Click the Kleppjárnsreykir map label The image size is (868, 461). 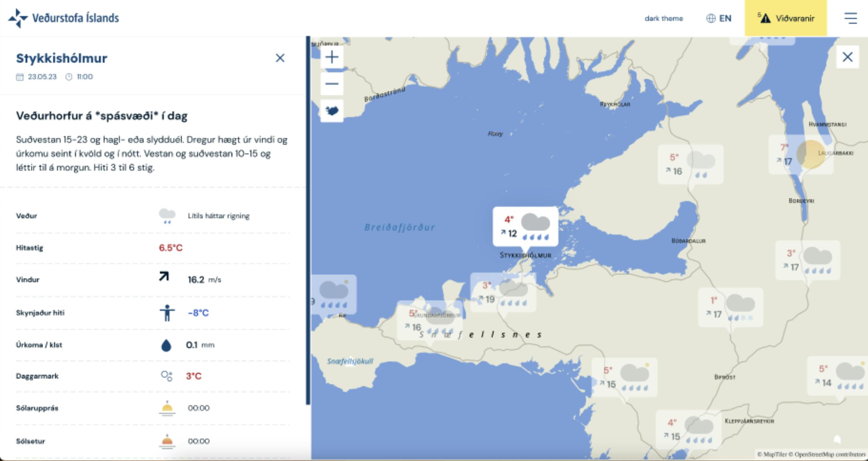749,421
